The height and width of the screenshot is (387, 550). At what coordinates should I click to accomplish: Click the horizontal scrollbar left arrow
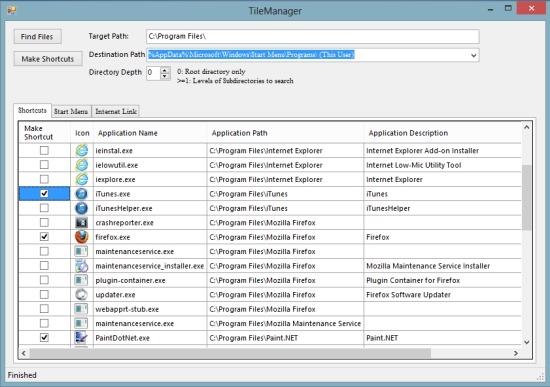[x=24, y=353]
